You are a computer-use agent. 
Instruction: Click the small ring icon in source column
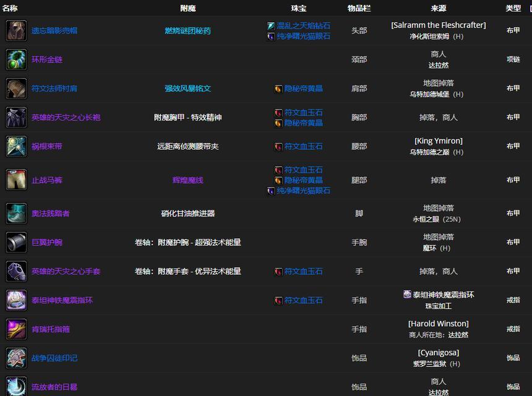click(407, 294)
